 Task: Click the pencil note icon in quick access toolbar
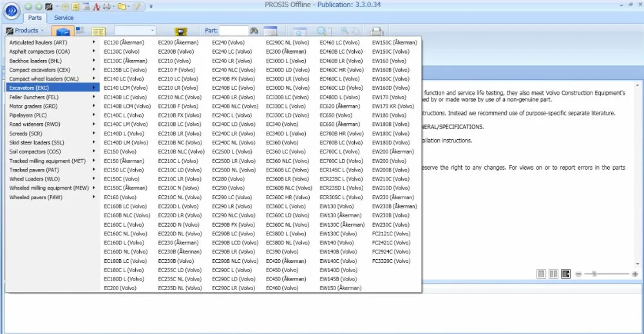click(x=136, y=6)
